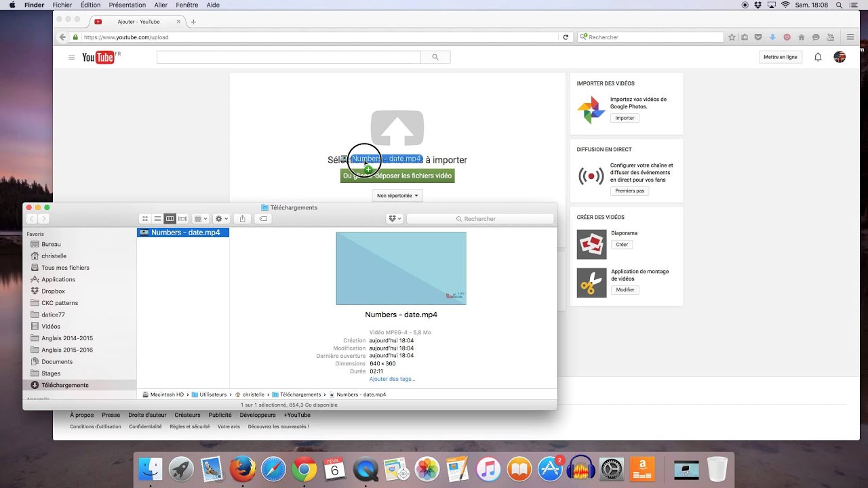The height and width of the screenshot is (488, 868).
Task: Click the YouTube search input field
Action: 289,58
